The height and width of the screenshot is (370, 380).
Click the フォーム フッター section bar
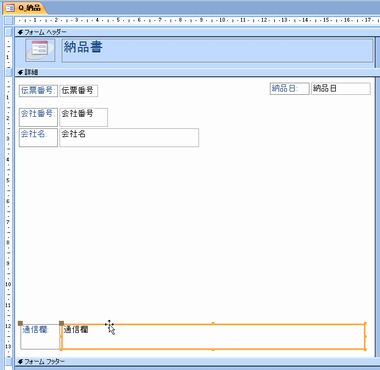(x=197, y=362)
